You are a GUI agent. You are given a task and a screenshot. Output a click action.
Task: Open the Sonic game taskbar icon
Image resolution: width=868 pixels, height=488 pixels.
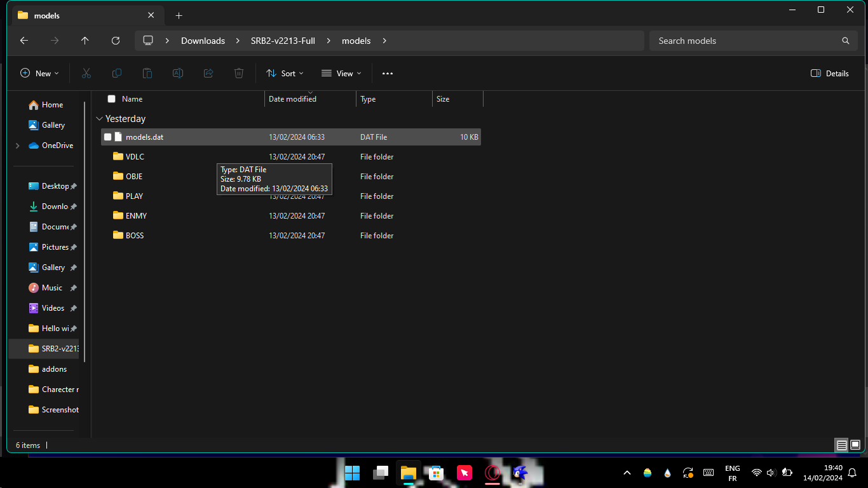(520, 473)
